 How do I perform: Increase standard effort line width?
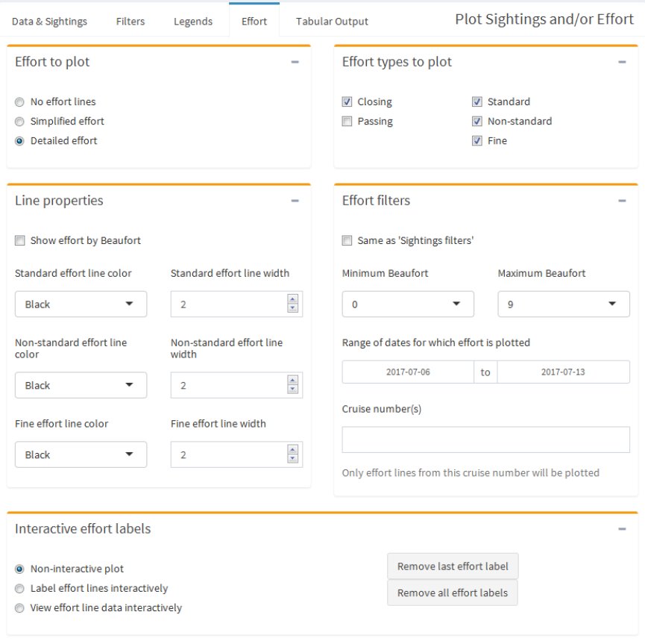coord(292,299)
